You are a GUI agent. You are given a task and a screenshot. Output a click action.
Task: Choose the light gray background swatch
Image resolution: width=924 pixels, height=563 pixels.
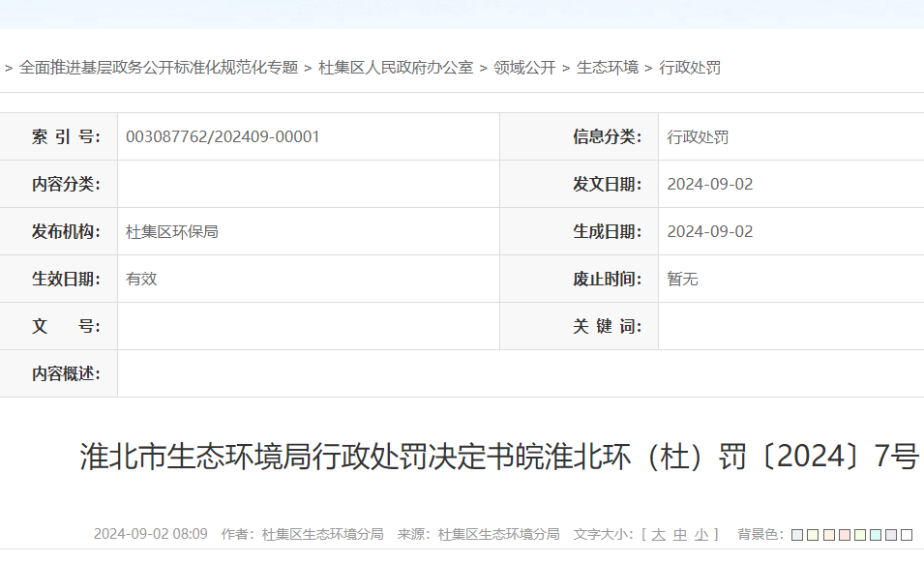[x=891, y=535]
